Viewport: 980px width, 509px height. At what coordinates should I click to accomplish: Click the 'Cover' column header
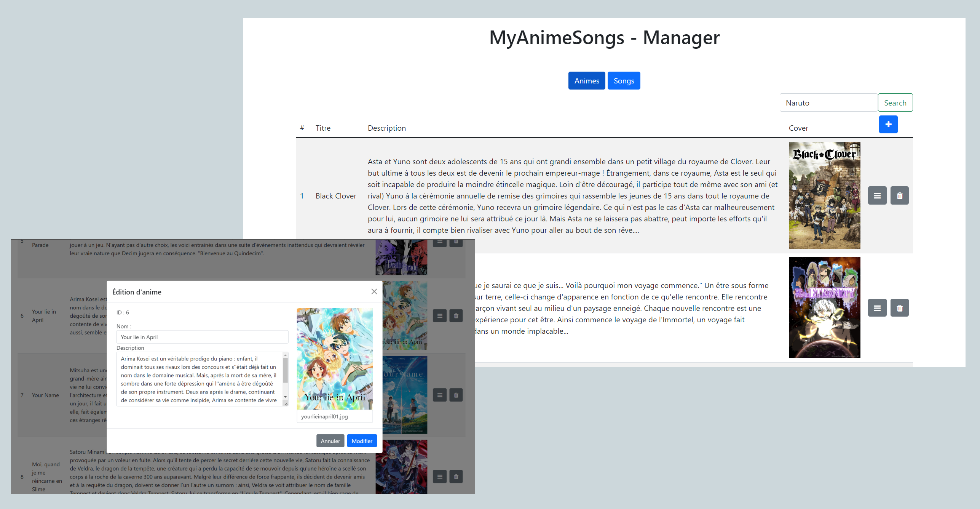tap(798, 128)
